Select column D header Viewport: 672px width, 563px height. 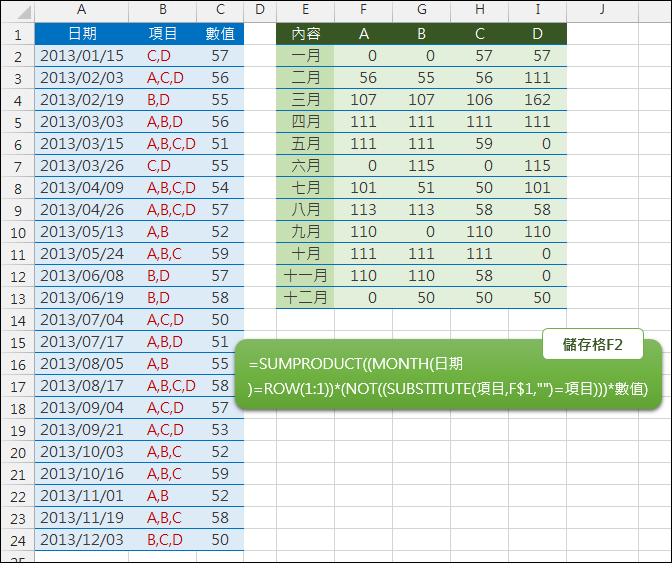click(x=260, y=10)
